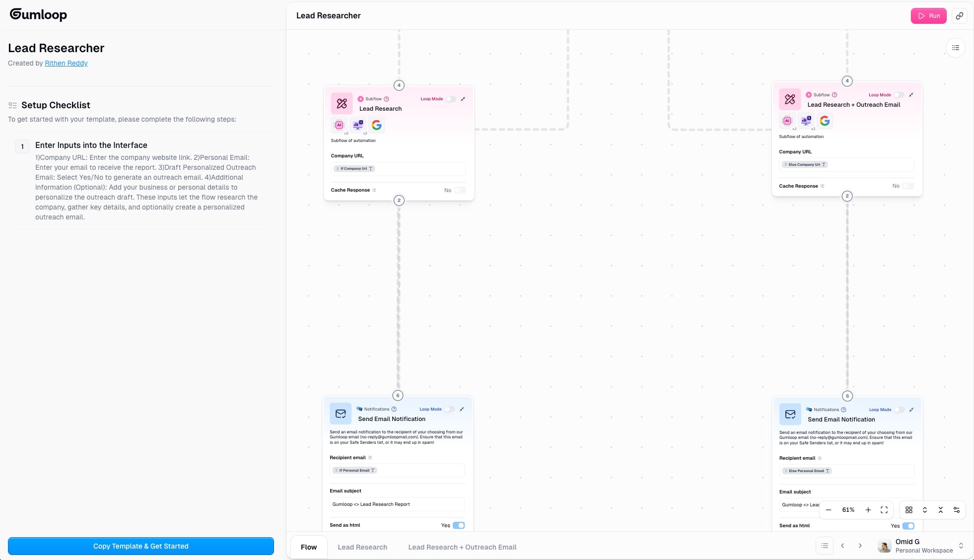974x560 pixels.
Task: Open the list outline icon at top right
Action: pos(956,48)
